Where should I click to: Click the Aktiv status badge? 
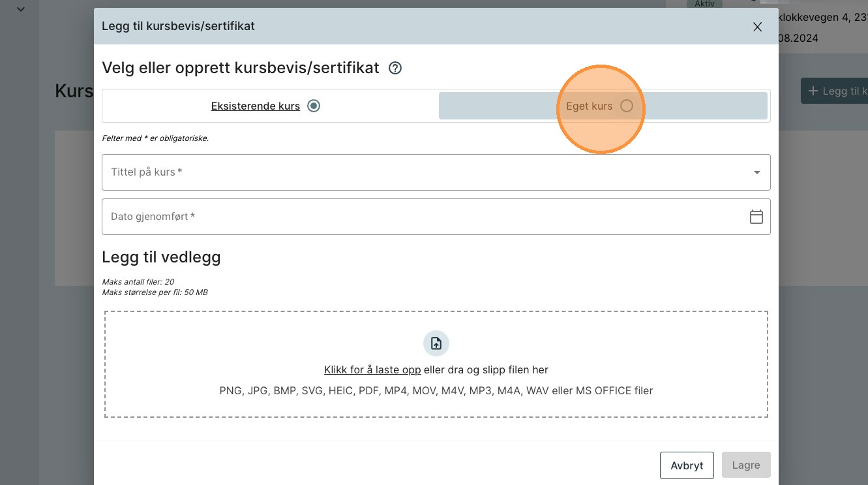point(704,4)
